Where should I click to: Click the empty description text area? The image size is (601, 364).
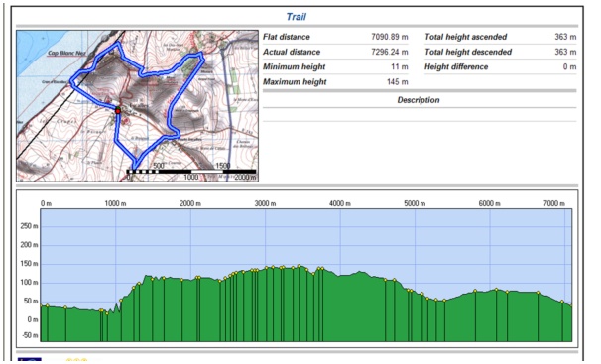[x=420, y=115]
